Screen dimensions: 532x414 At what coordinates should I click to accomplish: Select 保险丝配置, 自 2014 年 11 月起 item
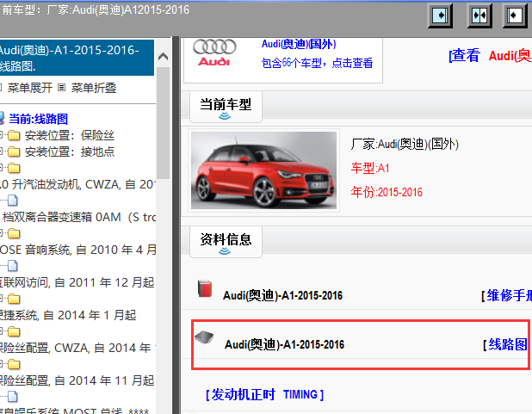click(x=77, y=380)
